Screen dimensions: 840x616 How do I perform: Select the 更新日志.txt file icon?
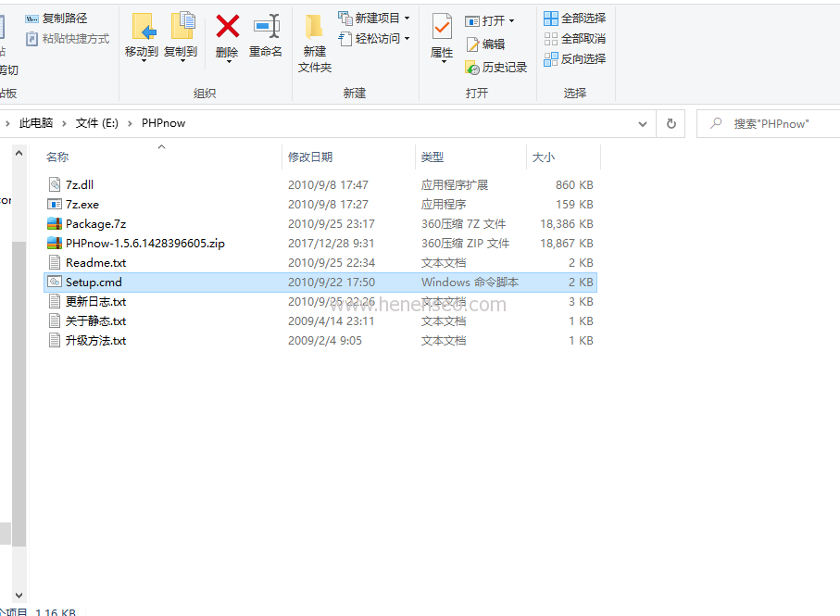(x=55, y=302)
